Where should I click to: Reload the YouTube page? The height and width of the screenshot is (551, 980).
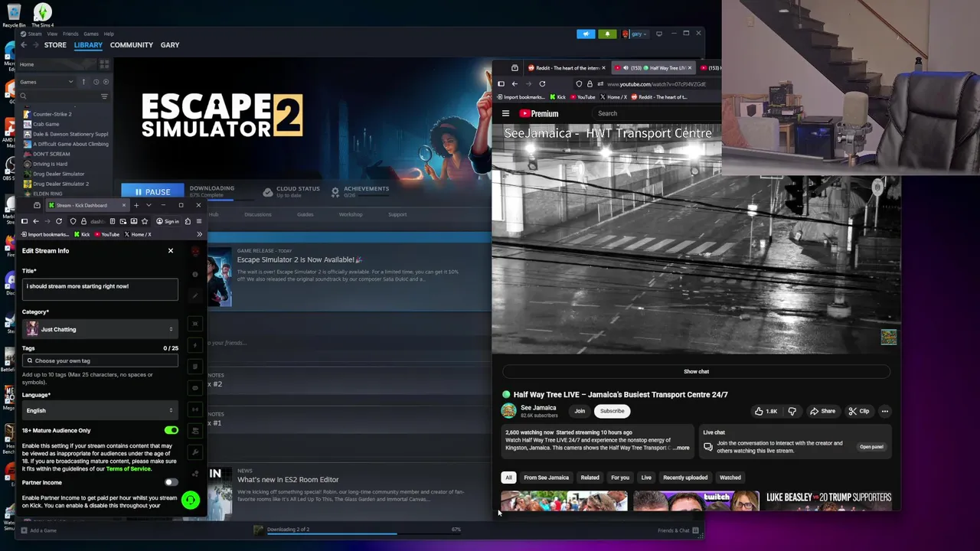pos(542,84)
